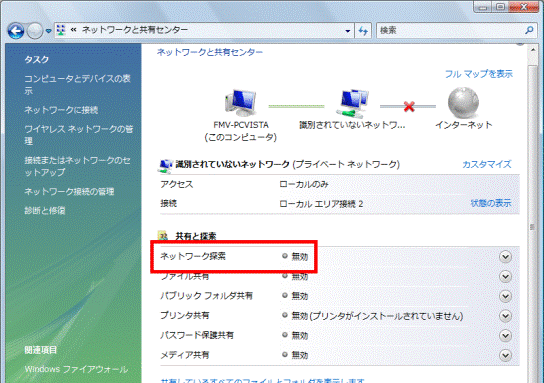The height and width of the screenshot is (383, 544).
Task: Close the window with red X
Action: click(524, 7)
